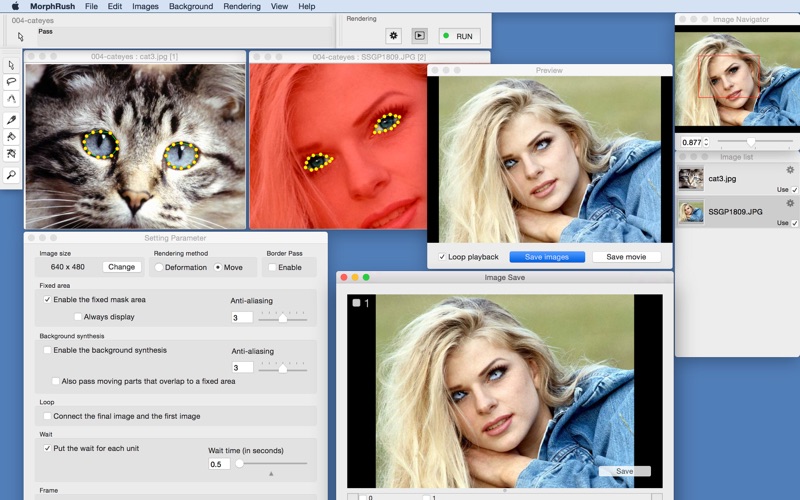800x500 pixels.
Task: Open the View menu
Action: tap(279, 6)
